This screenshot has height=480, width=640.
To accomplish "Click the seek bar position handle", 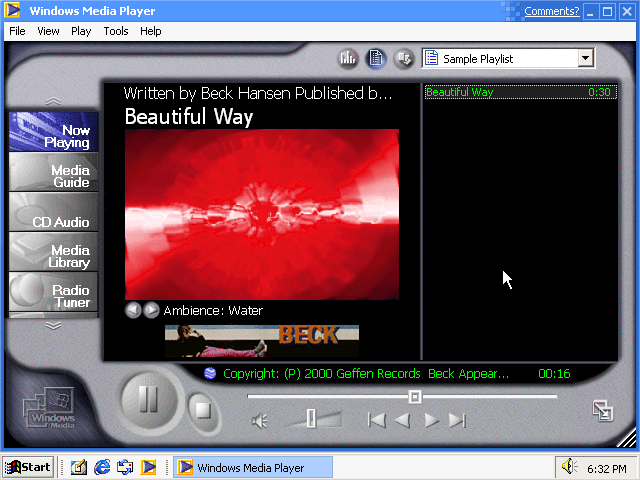I will (415, 397).
